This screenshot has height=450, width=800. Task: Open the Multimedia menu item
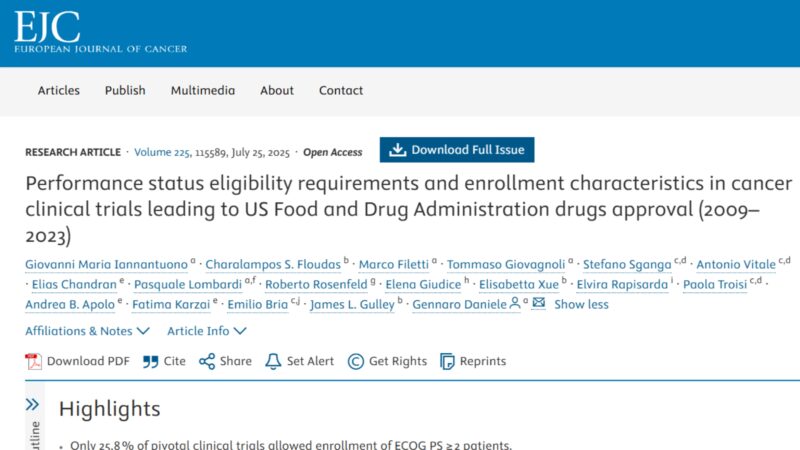[x=203, y=91]
